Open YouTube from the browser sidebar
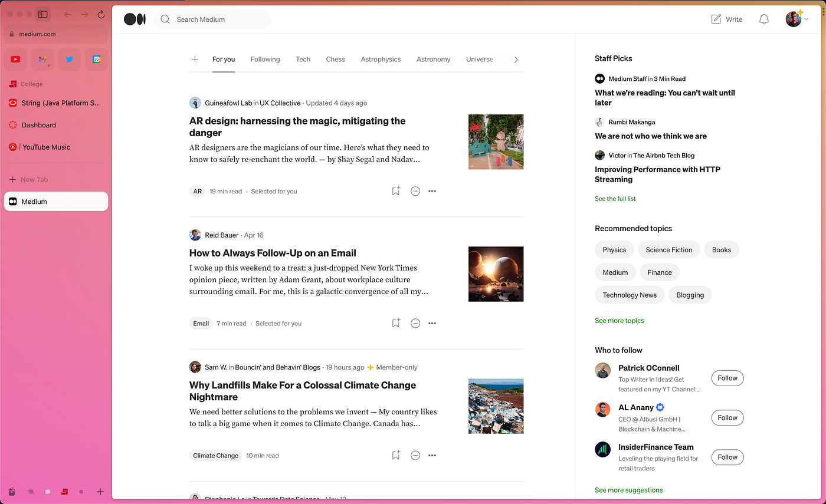 tap(15, 59)
